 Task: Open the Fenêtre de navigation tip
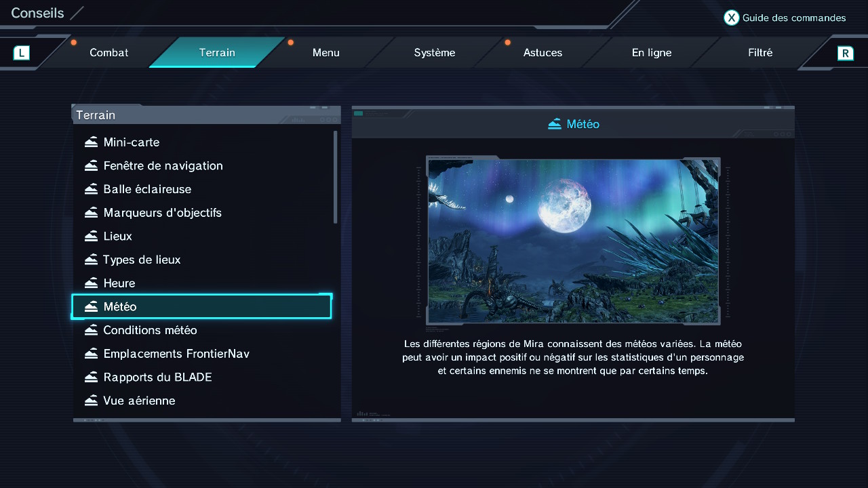202,165
